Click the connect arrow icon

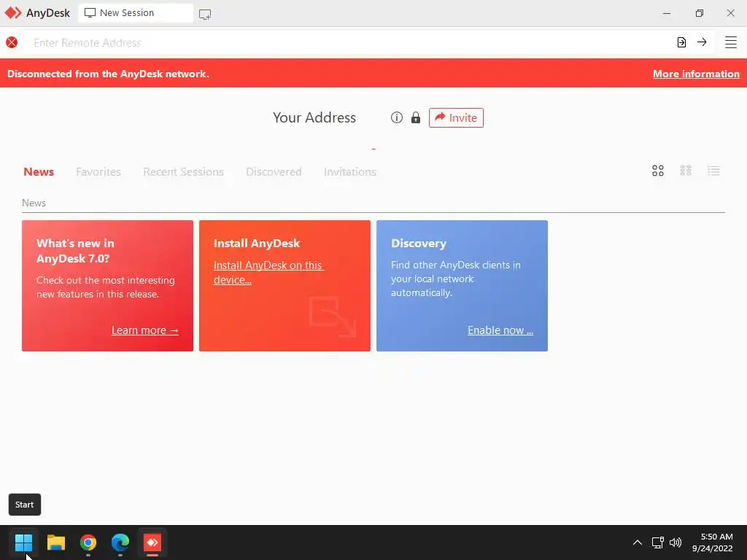click(702, 42)
